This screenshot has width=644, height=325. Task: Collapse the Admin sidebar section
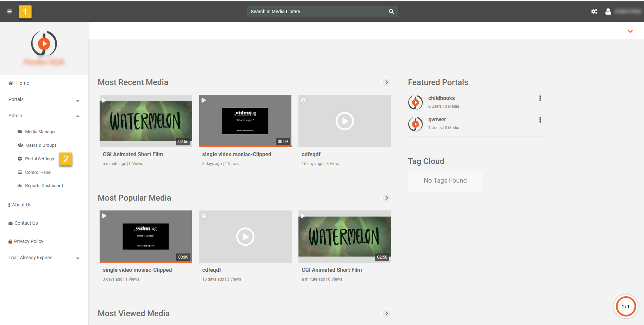pyautogui.click(x=78, y=116)
